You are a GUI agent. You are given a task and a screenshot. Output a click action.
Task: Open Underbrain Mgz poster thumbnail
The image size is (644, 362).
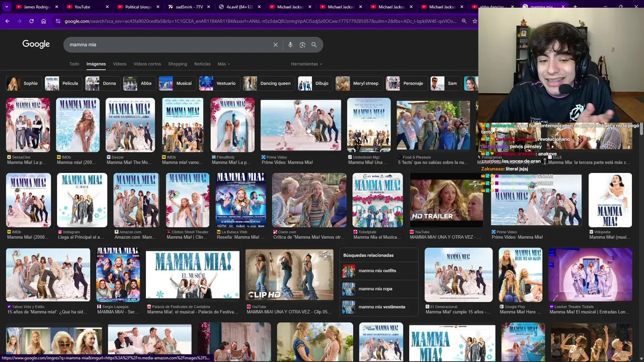pos(369,125)
